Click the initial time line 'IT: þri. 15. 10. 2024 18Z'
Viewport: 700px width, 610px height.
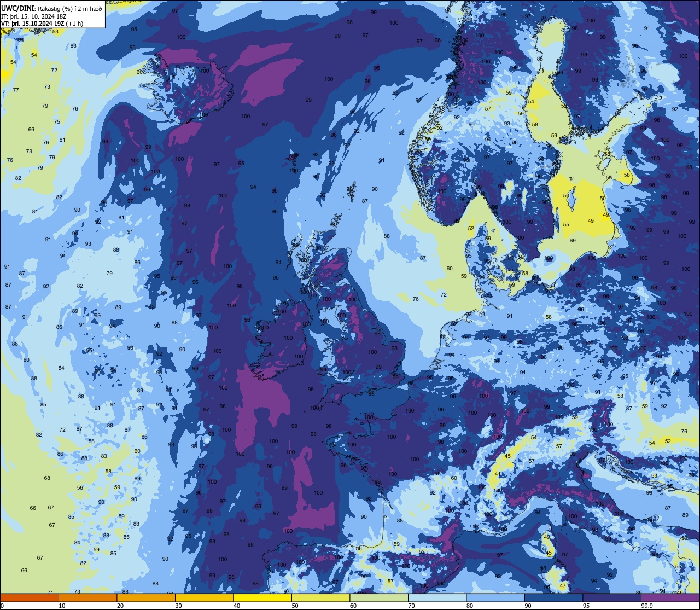pos(33,16)
